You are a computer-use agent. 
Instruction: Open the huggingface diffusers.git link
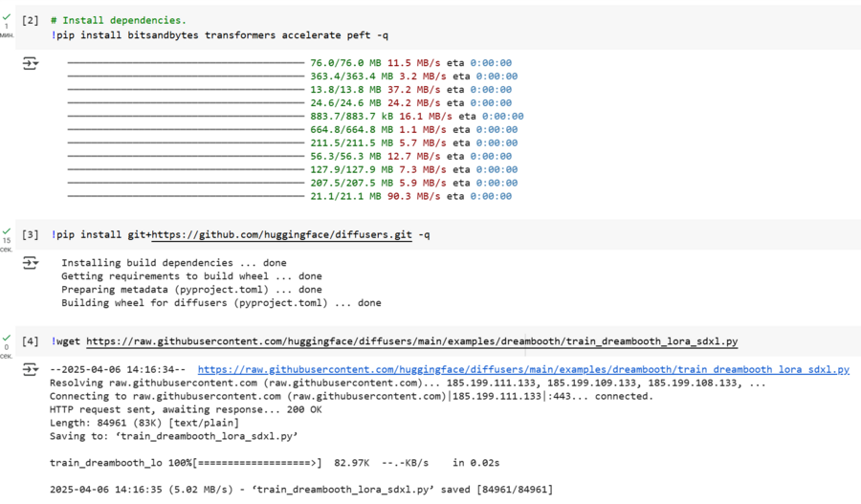point(281,234)
